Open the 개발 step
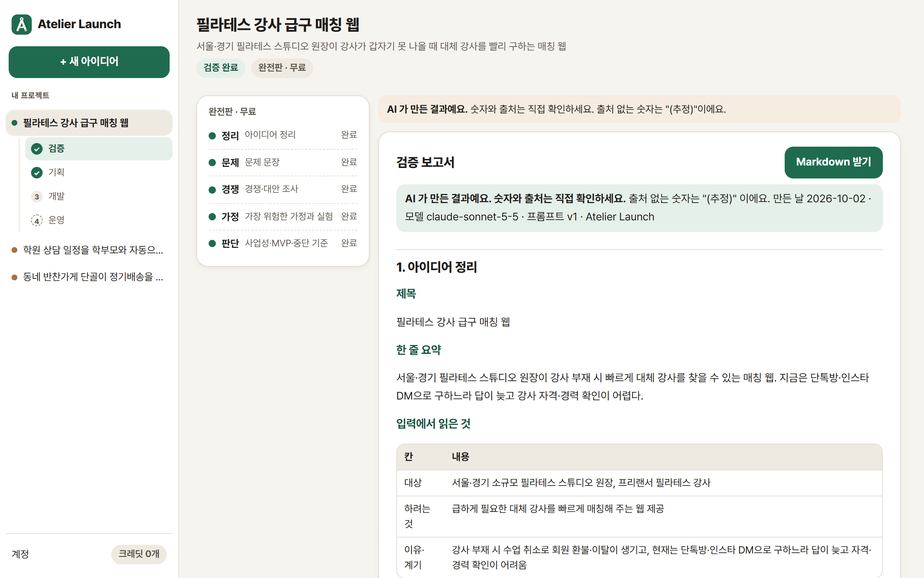Screen dimensions: 924x578 [99, 197]
